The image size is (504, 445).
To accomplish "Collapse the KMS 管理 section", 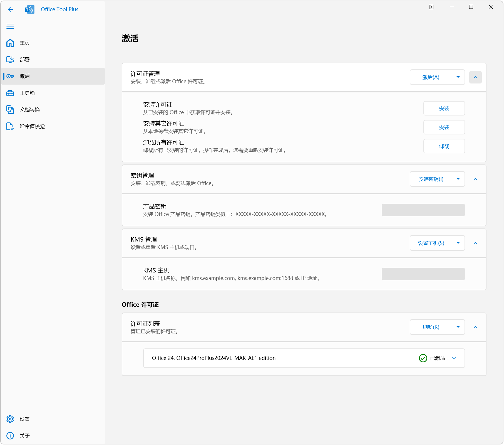I will [475, 243].
